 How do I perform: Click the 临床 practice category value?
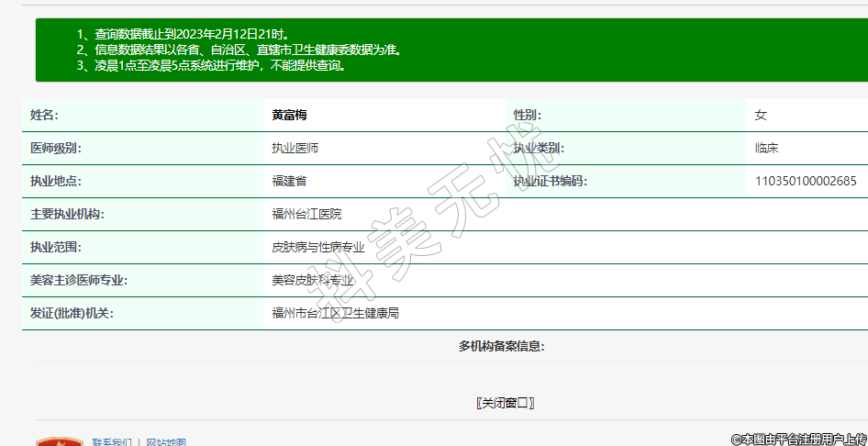pos(766,148)
